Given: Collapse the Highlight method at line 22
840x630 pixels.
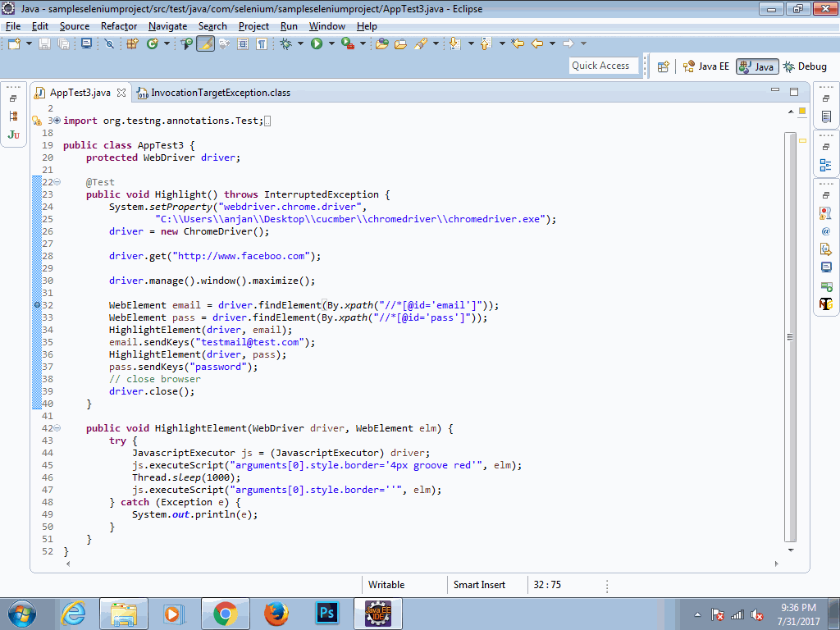Looking at the screenshot, I should (x=57, y=182).
